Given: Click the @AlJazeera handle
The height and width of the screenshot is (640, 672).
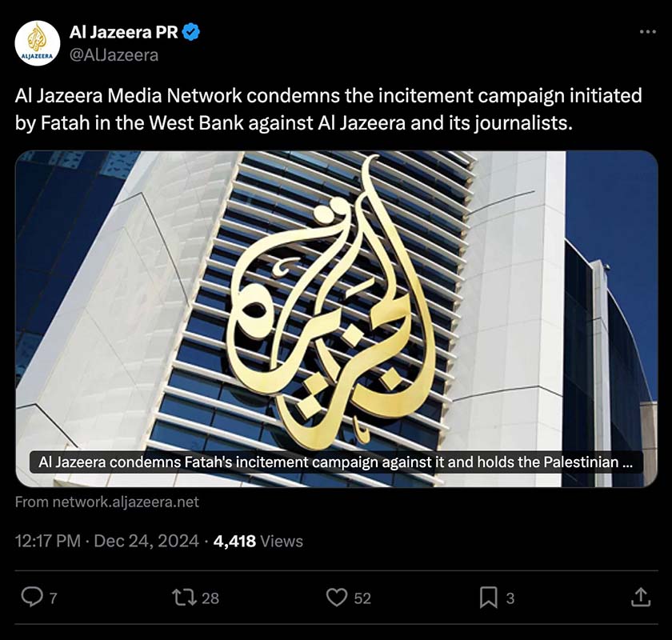Looking at the screenshot, I should coord(114,55).
